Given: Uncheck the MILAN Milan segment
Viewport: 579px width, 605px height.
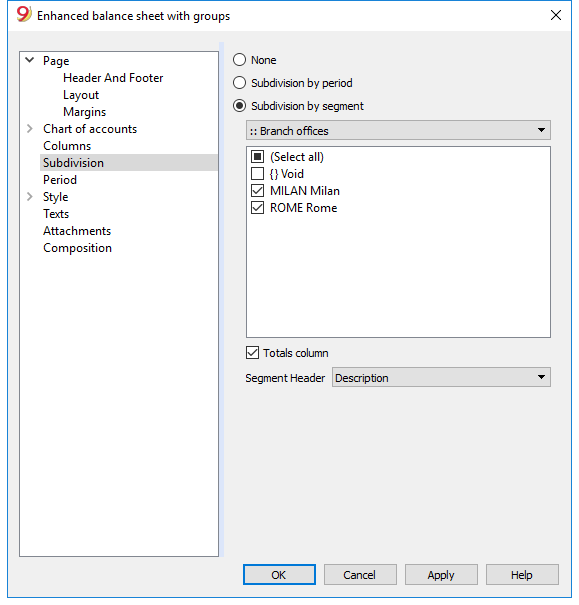Looking at the screenshot, I should tap(257, 191).
